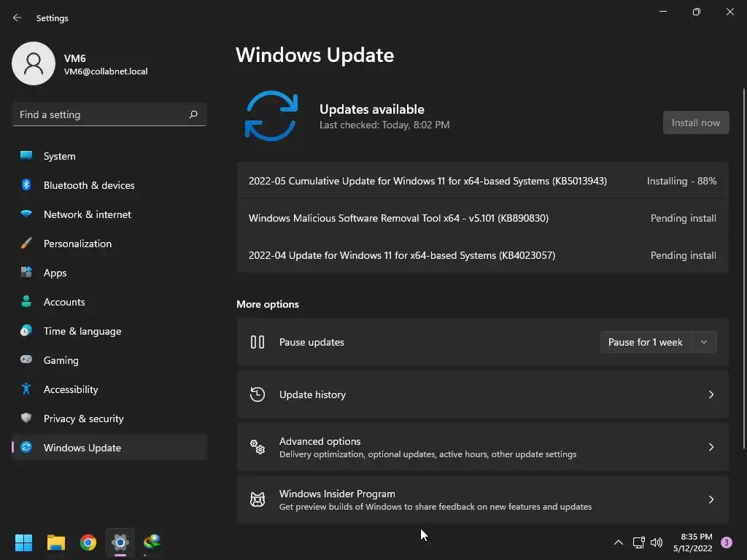Open the Advanced options row
Image resolution: width=747 pixels, height=560 pixels.
point(483,447)
